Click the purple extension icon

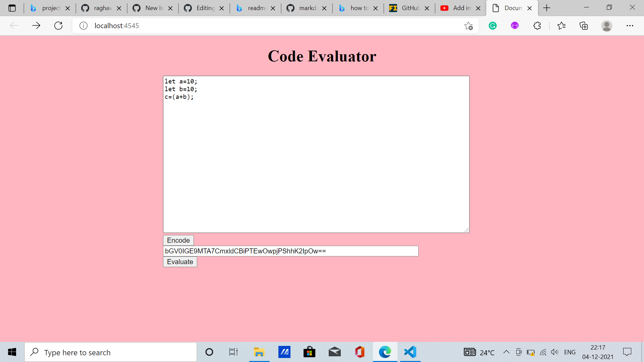pyautogui.click(x=515, y=25)
